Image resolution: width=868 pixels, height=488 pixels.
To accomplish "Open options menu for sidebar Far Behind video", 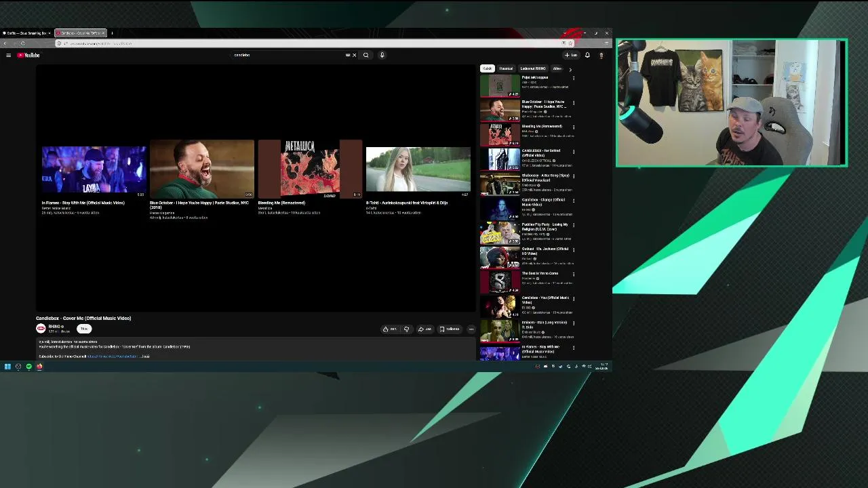I will point(574,151).
